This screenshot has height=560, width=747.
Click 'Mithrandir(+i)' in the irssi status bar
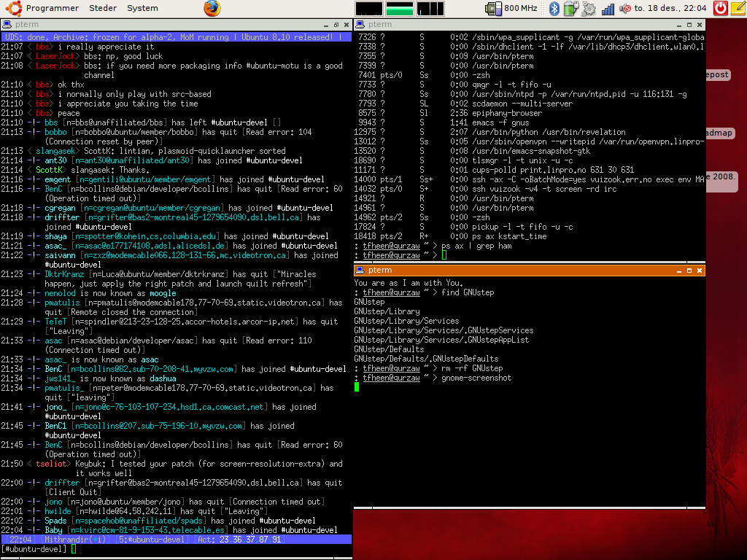point(77,540)
